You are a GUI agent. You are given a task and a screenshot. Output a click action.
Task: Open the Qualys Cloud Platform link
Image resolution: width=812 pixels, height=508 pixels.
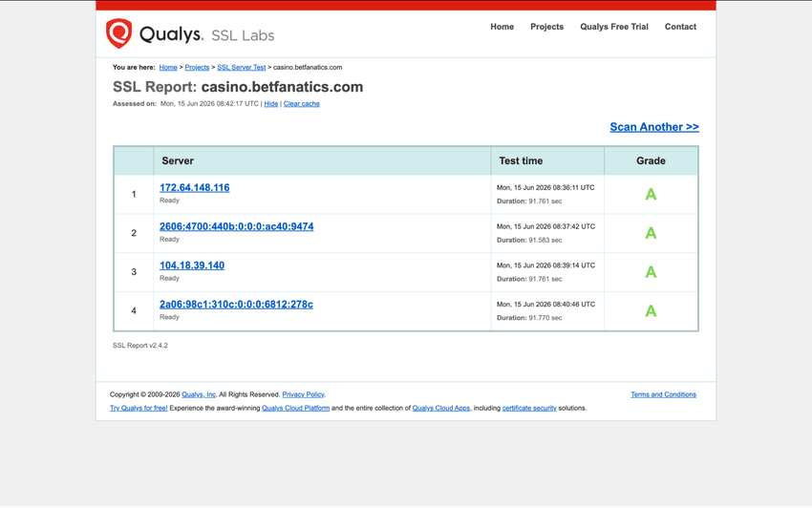(296, 408)
